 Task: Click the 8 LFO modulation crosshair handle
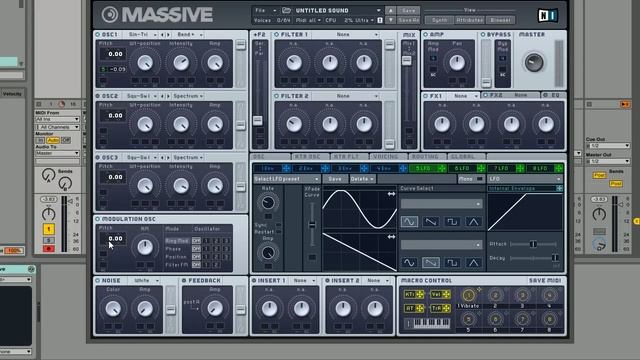(x=558, y=168)
